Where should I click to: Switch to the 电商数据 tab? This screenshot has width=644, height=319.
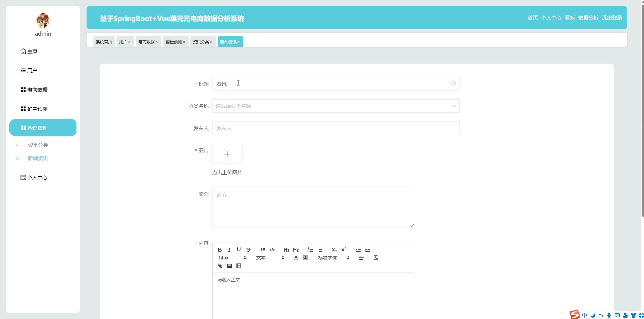[146, 42]
